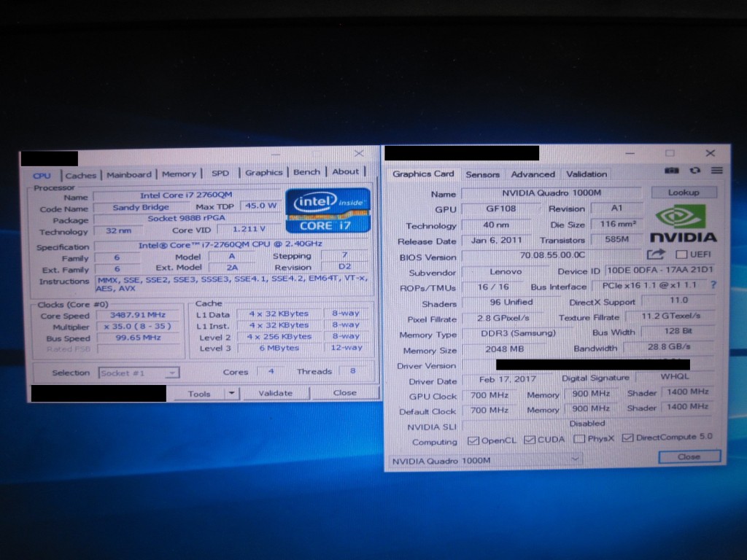Viewport: 747px width, 560px height.
Task: Click the BIOS export share icon
Action: tap(656, 254)
